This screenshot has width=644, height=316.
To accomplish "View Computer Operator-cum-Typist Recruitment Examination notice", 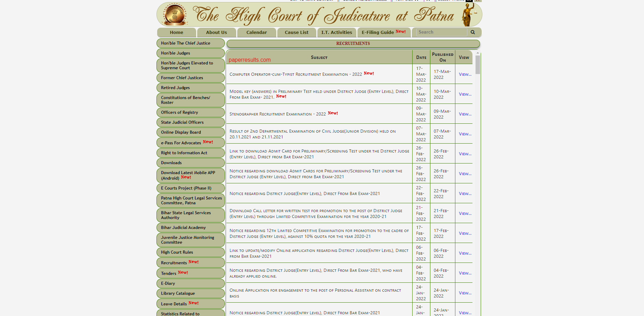I will coord(465,74).
